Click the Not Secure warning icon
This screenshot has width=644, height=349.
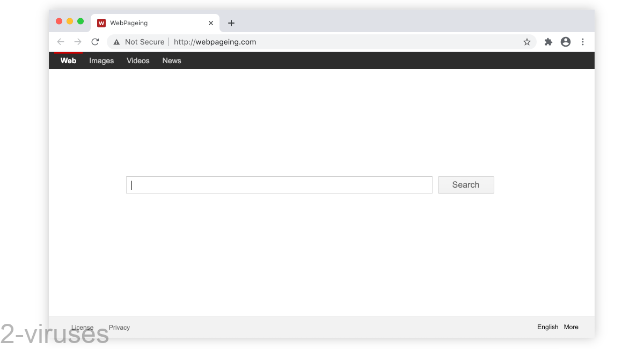click(116, 42)
